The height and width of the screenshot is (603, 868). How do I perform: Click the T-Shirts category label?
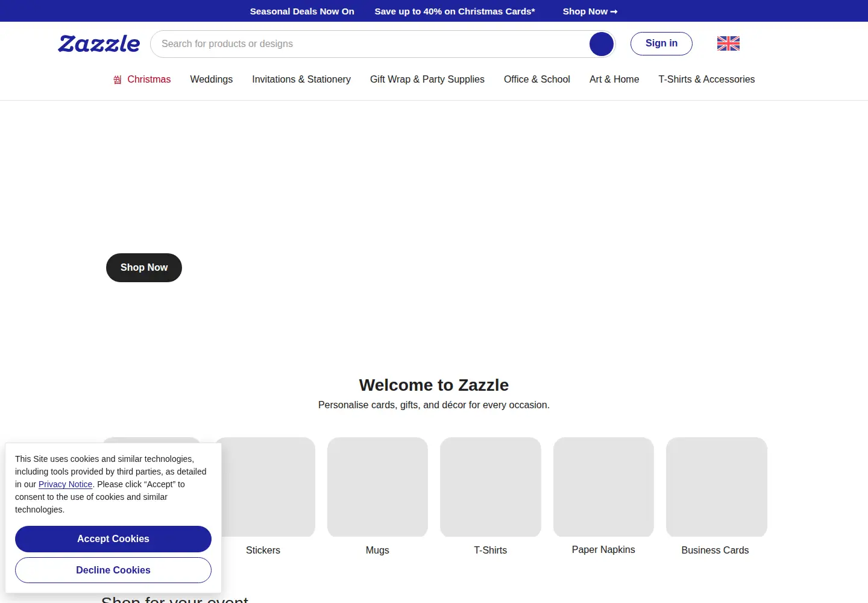[491, 551]
